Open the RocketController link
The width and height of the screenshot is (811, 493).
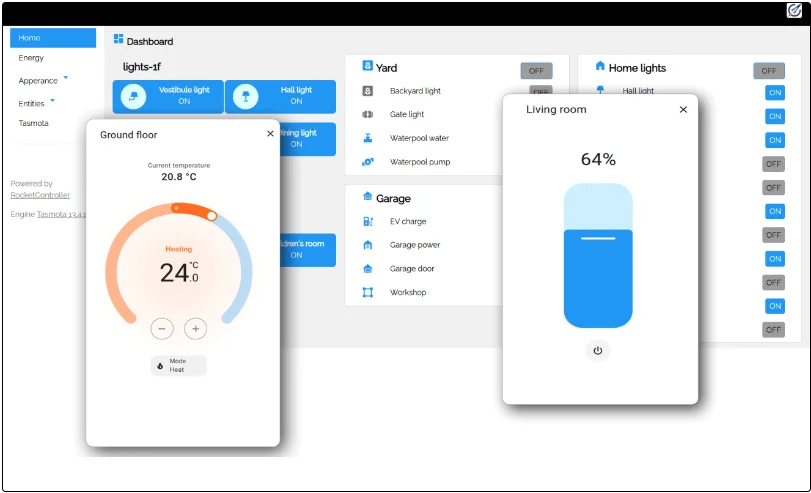40,195
